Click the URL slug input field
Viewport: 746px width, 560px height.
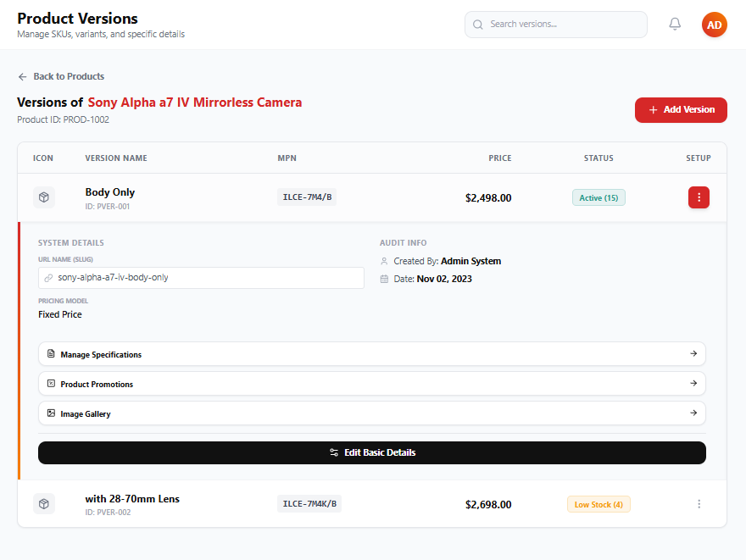[x=201, y=278]
